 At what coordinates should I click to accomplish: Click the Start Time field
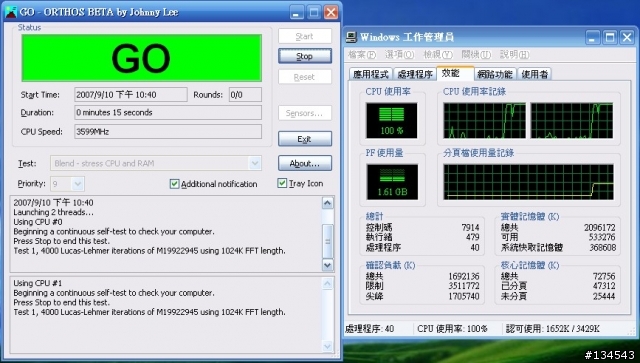(131, 95)
